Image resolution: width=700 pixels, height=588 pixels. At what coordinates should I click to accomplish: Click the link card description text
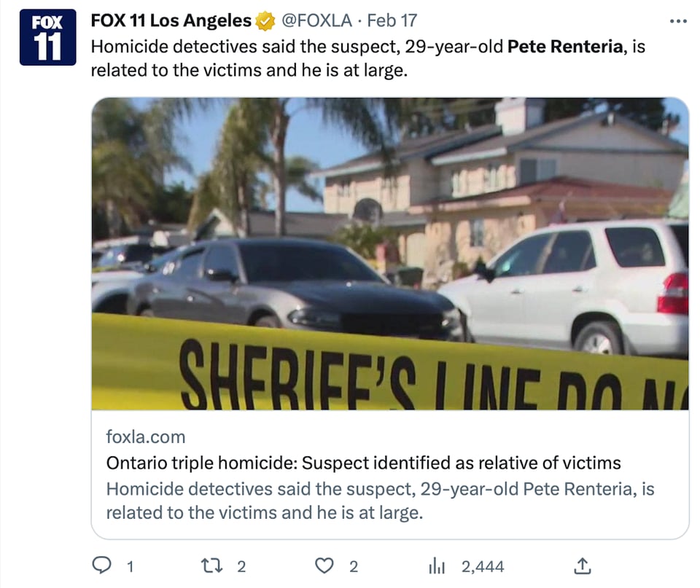[380, 501]
